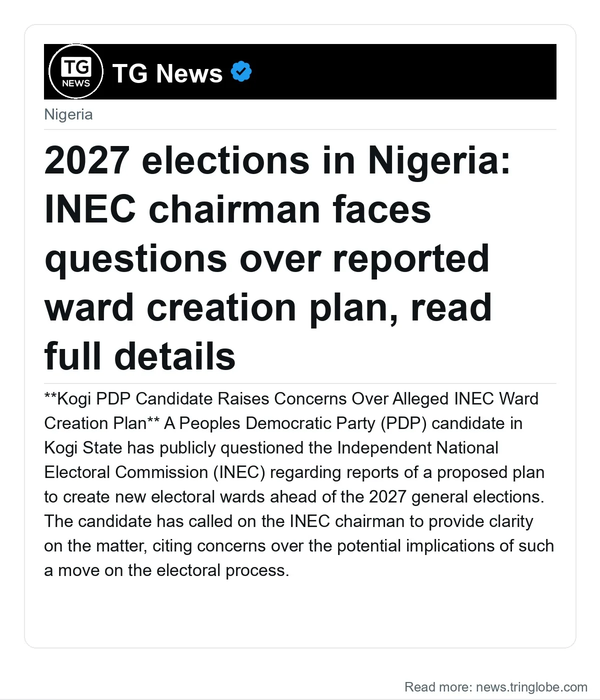Click the 'Read more:' footer text
The height and width of the screenshot is (700, 600).
point(438,687)
